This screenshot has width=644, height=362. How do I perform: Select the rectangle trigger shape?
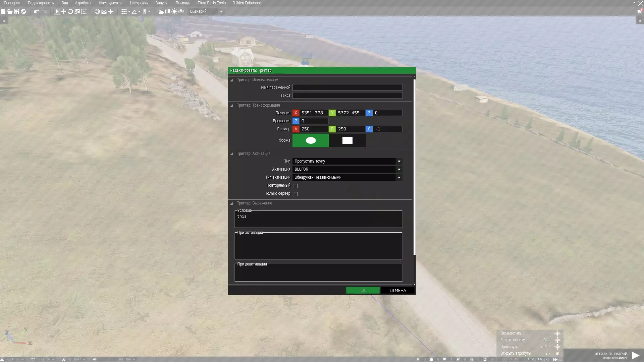coord(347,140)
